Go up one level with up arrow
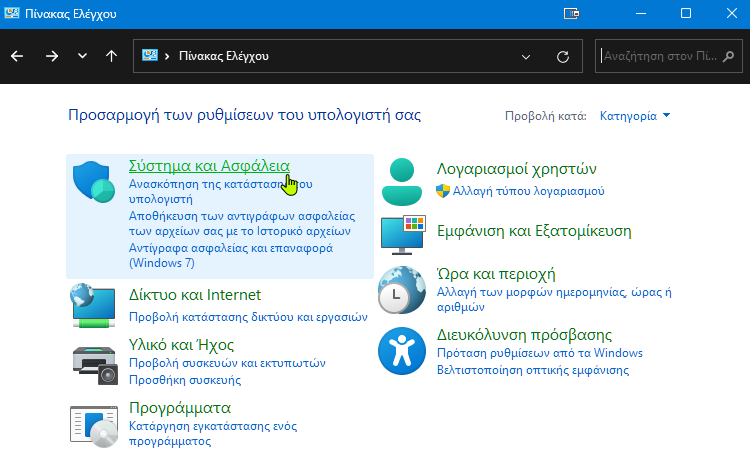 (111, 56)
